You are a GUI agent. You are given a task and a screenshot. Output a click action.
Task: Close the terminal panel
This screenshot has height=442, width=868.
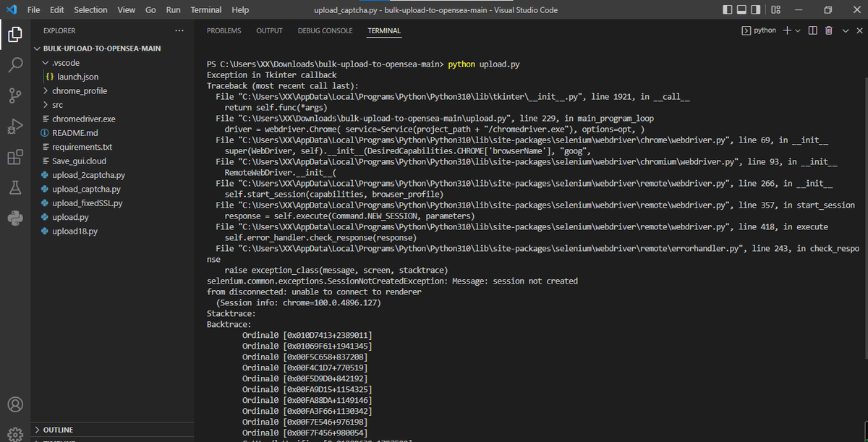click(859, 30)
